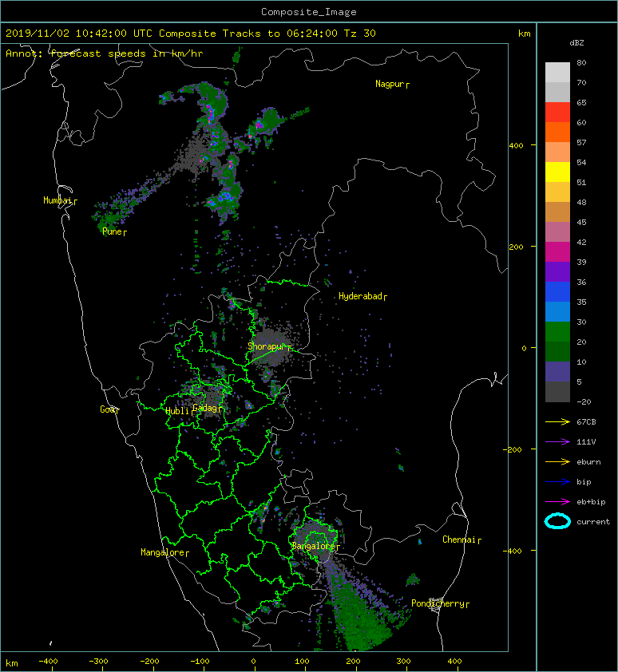
Task: Click the Hubli city label
Action: click(x=177, y=411)
